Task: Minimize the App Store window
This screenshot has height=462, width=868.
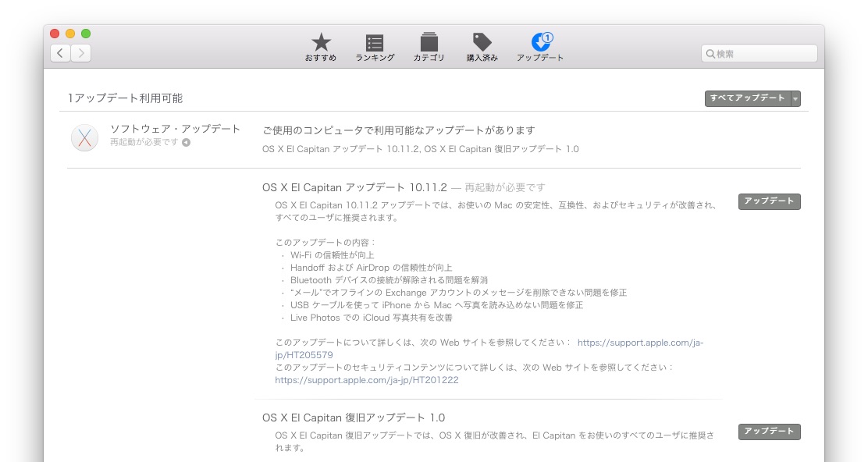Action: (x=70, y=34)
